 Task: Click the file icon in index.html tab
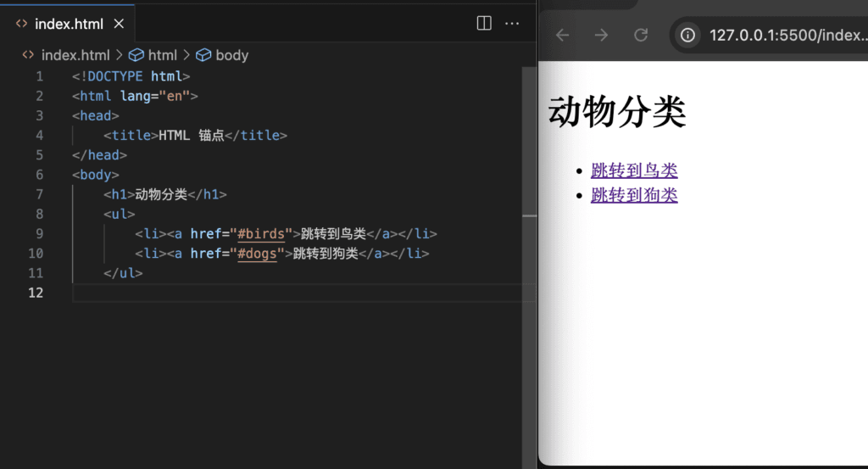(21, 24)
